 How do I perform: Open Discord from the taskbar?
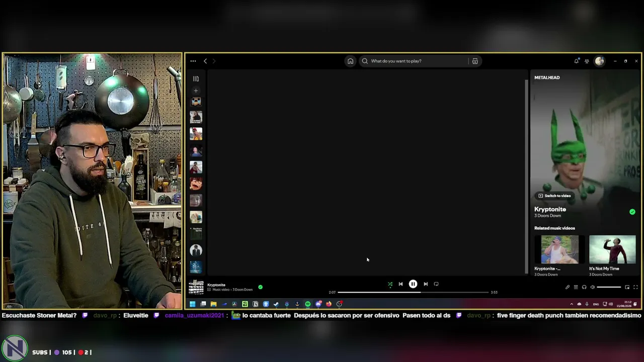[x=318, y=304]
